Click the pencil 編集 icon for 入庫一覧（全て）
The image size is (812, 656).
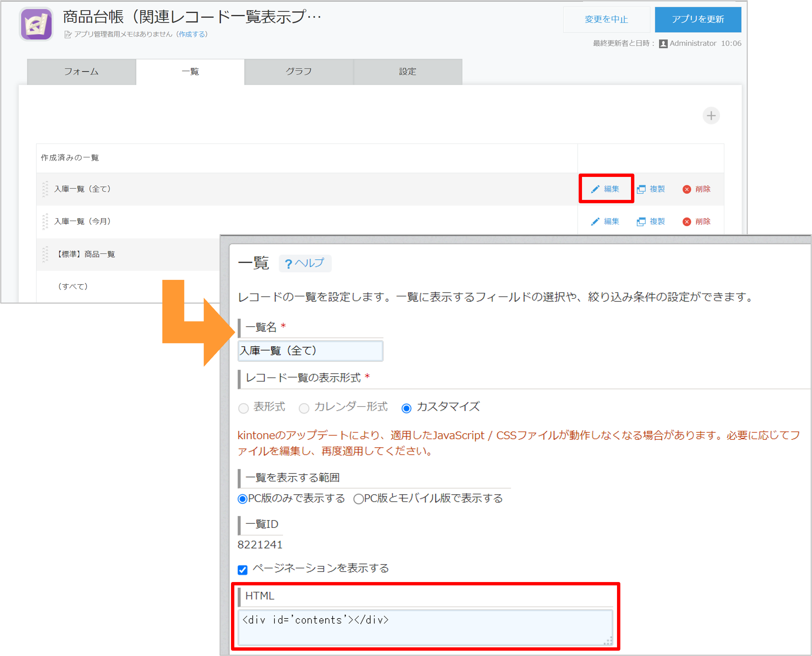point(595,189)
